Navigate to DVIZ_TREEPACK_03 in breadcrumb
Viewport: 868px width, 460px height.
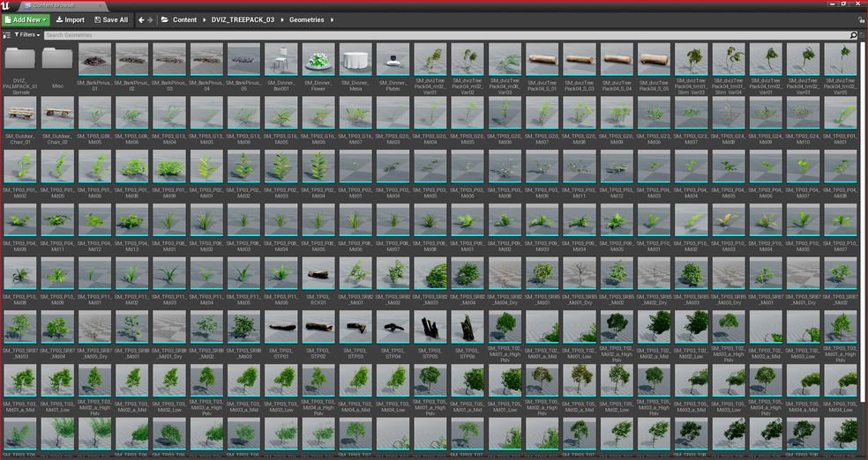click(x=243, y=20)
